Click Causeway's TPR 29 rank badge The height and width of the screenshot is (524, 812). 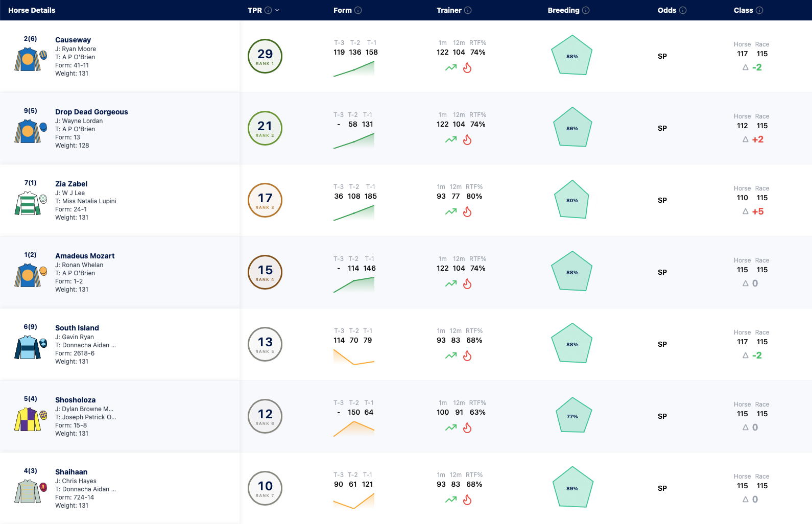(265, 56)
